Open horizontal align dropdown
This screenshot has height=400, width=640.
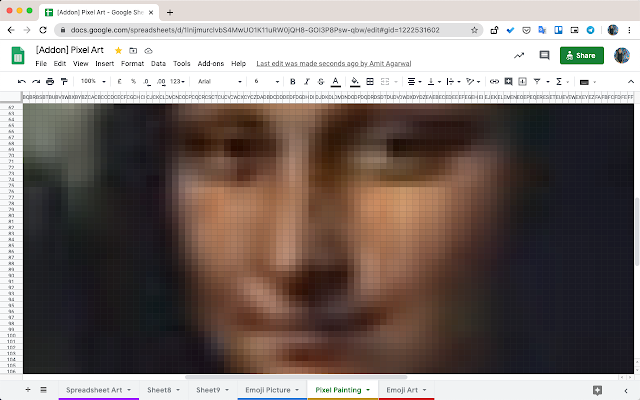[414, 82]
